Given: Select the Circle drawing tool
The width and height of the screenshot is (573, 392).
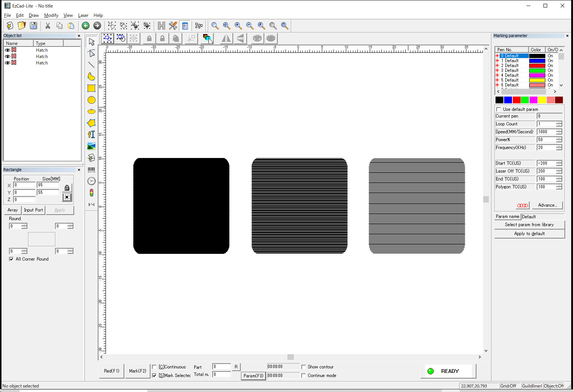Looking at the screenshot, I should coord(91,100).
